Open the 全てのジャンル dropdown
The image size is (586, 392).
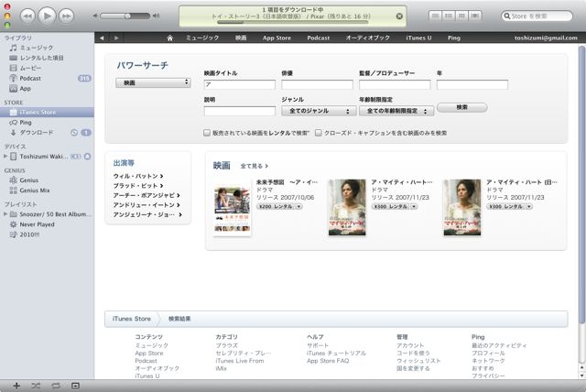tap(319, 111)
